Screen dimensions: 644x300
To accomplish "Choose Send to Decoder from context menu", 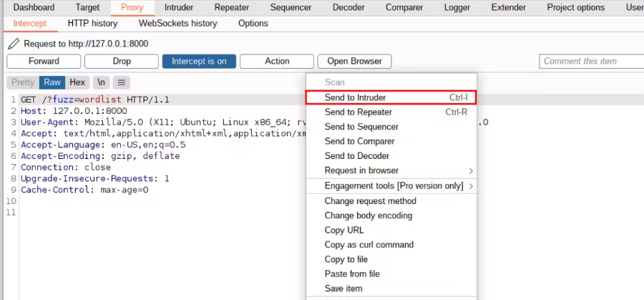I will tap(391, 156).
